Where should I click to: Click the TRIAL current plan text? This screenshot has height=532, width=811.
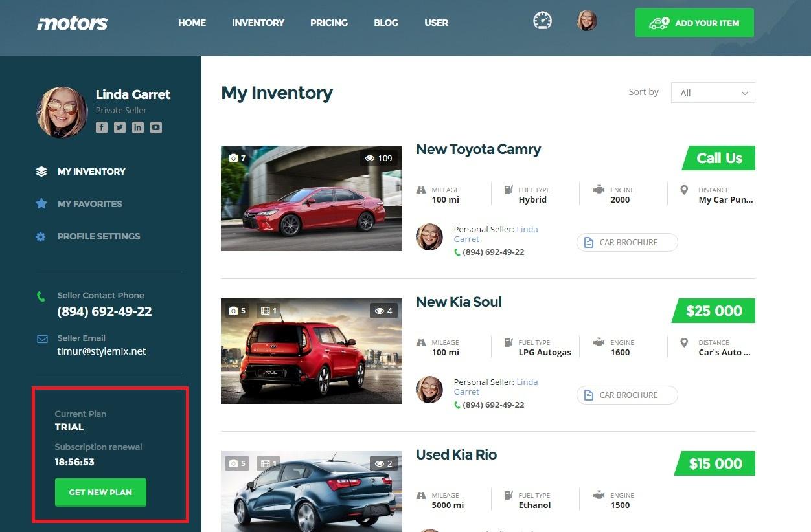[69, 427]
